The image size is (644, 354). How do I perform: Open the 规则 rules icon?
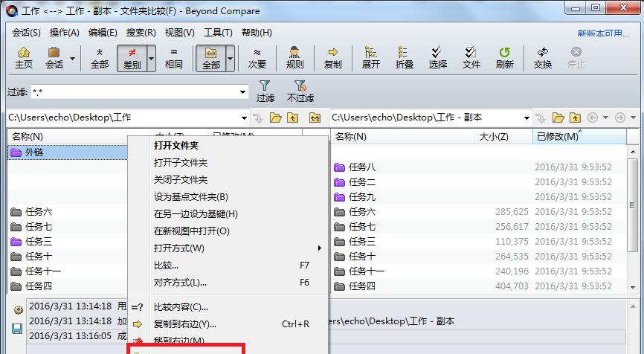coord(294,58)
